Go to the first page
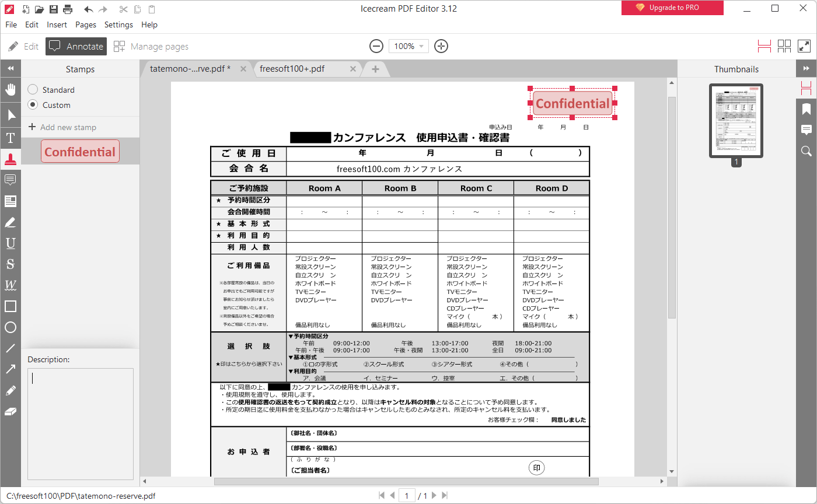Screen dimensions: 817x504 [382, 496]
